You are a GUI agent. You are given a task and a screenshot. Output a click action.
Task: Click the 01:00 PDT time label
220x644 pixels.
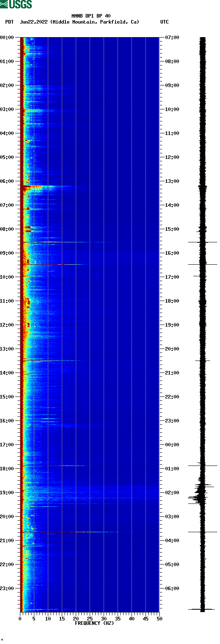pos(7,61)
